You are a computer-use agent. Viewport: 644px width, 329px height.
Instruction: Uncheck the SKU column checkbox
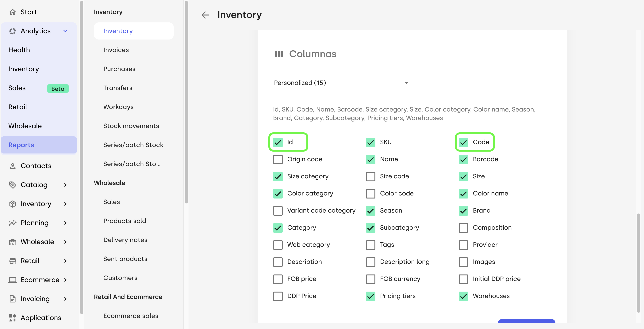(370, 142)
